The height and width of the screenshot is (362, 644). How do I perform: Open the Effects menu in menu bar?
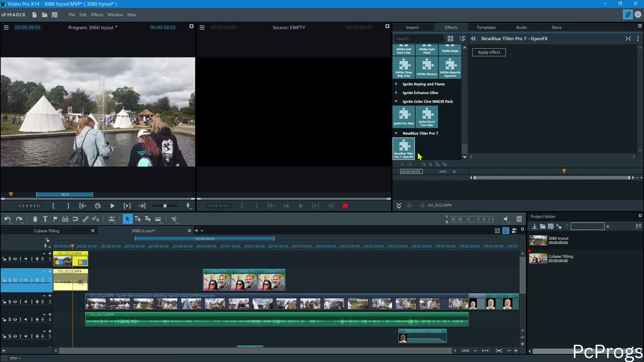click(x=97, y=15)
